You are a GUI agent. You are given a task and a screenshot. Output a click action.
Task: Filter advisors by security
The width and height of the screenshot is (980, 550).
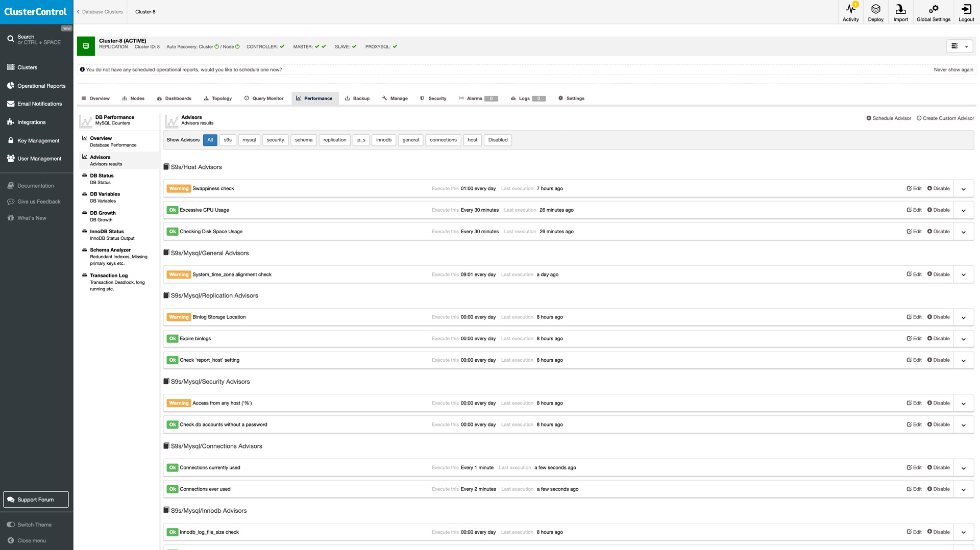pos(275,140)
